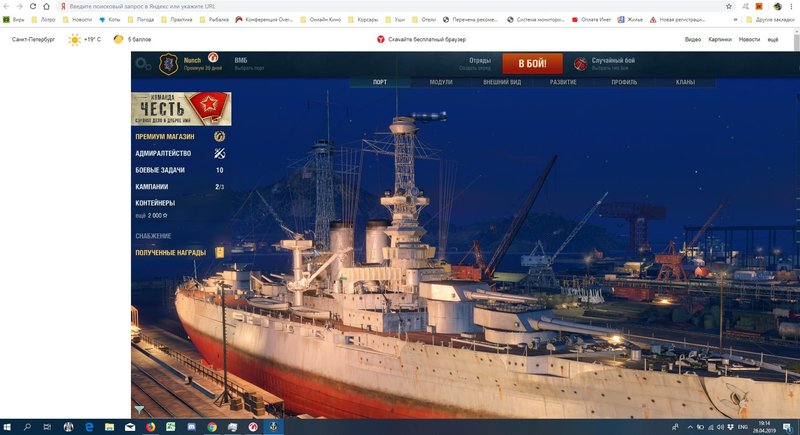The height and width of the screenshot is (435, 800).
Task: Open the received rewards chest icon
Action: (219, 253)
